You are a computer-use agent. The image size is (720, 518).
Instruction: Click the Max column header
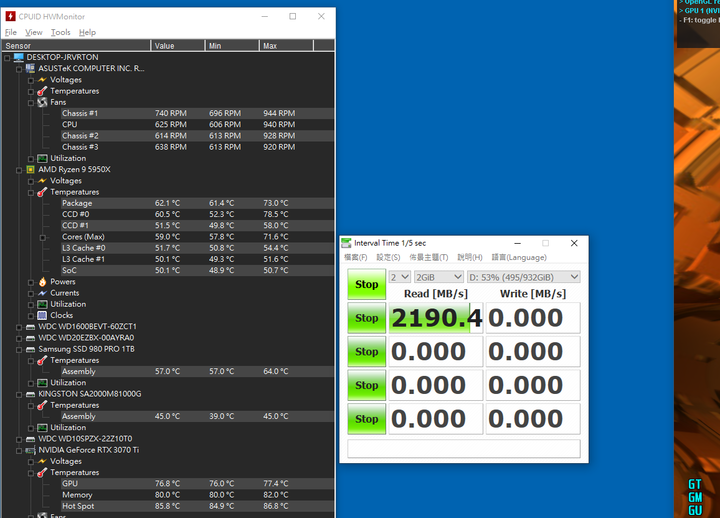(286, 45)
